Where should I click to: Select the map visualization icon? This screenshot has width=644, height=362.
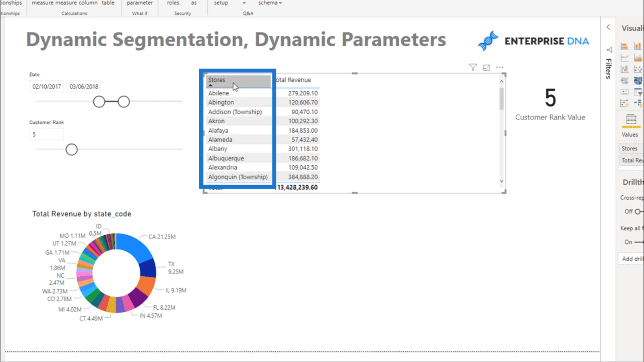(624, 81)
